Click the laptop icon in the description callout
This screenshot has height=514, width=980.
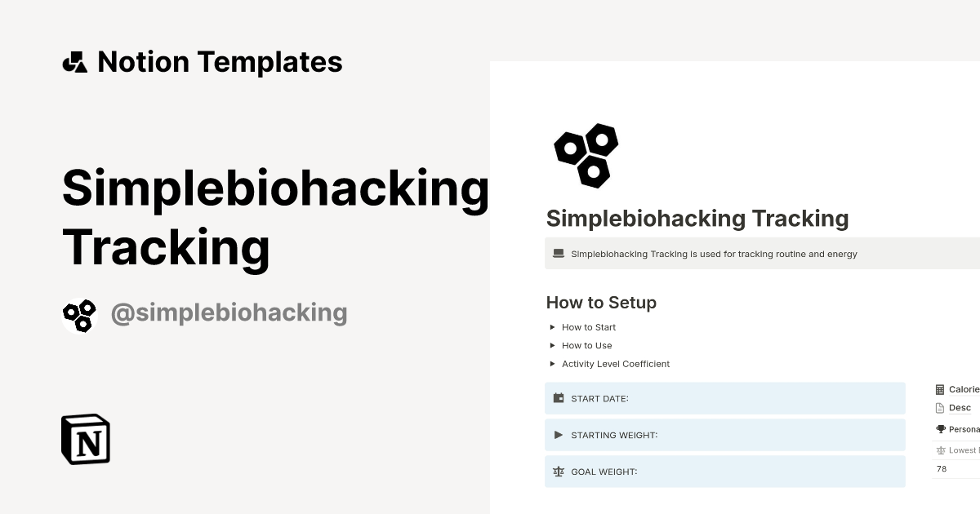558,253
